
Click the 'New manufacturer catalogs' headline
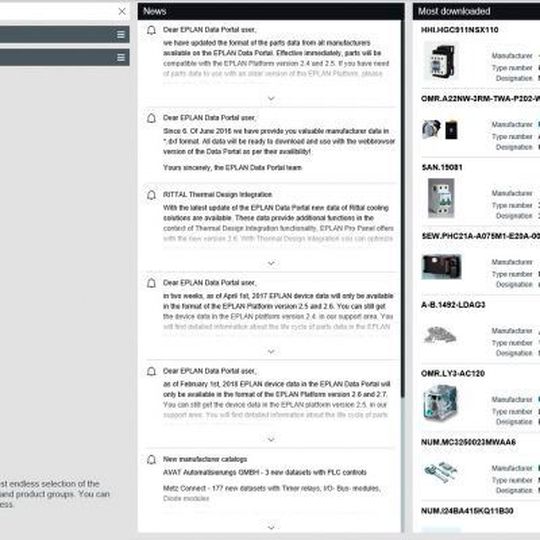(x=205, y=459)
